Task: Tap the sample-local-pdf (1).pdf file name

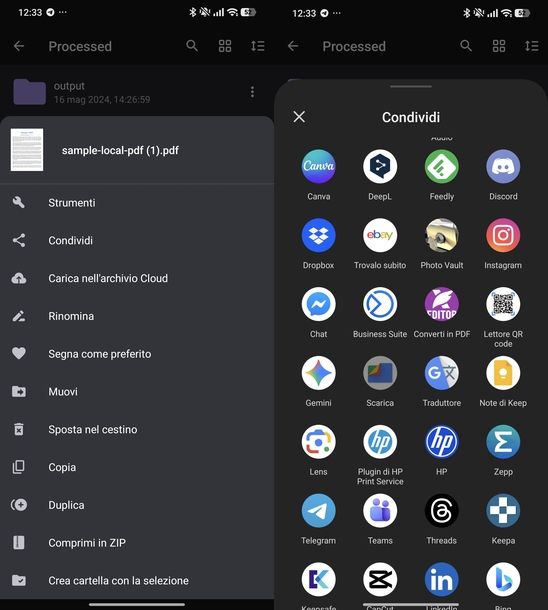Action: click(120, 151)
